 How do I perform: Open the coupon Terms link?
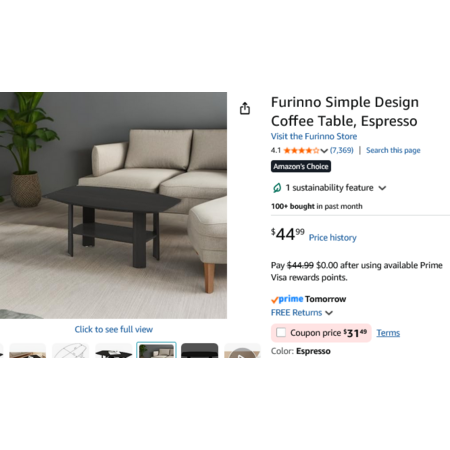coord(388,333)
